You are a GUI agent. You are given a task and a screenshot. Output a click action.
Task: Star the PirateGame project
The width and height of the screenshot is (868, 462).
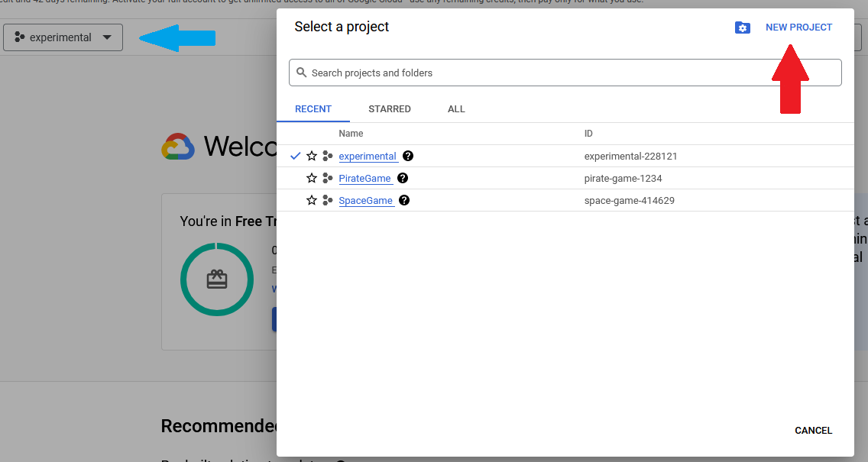(x=311, y=178)
